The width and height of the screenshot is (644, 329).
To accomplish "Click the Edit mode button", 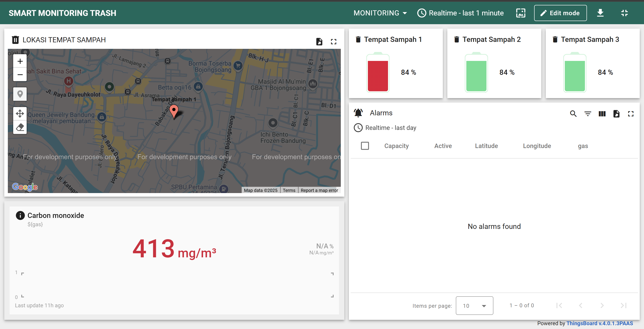I will (560, 13).
